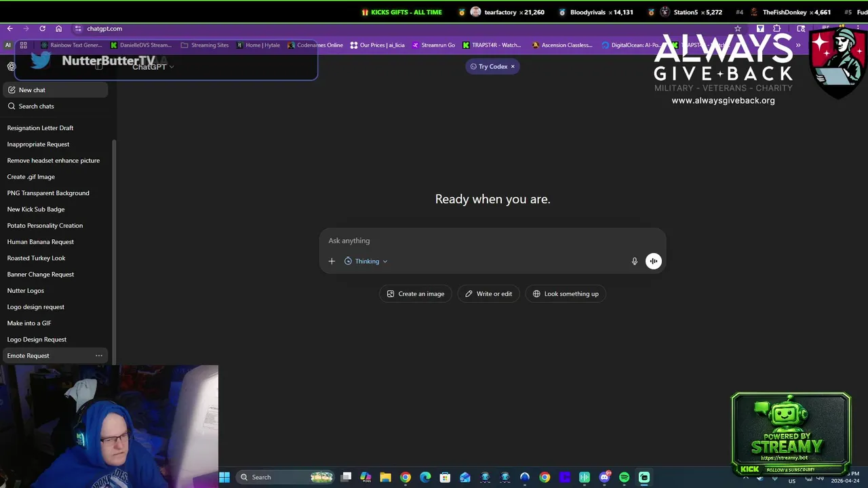Open the Codenames Online bookmark
This screenshot has height=488, width=868.
coord(315,45)
